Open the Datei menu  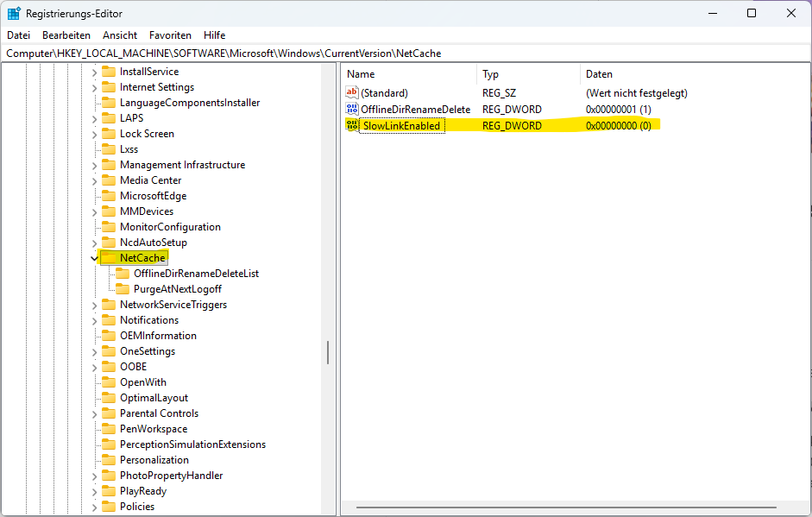click(18, 35)
